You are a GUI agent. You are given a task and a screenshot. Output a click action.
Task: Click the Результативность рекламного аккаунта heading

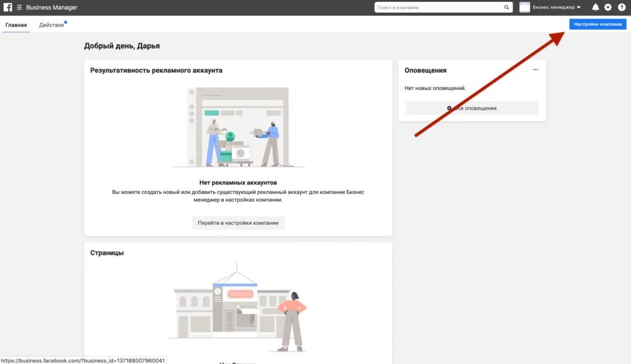pos(156,70)
